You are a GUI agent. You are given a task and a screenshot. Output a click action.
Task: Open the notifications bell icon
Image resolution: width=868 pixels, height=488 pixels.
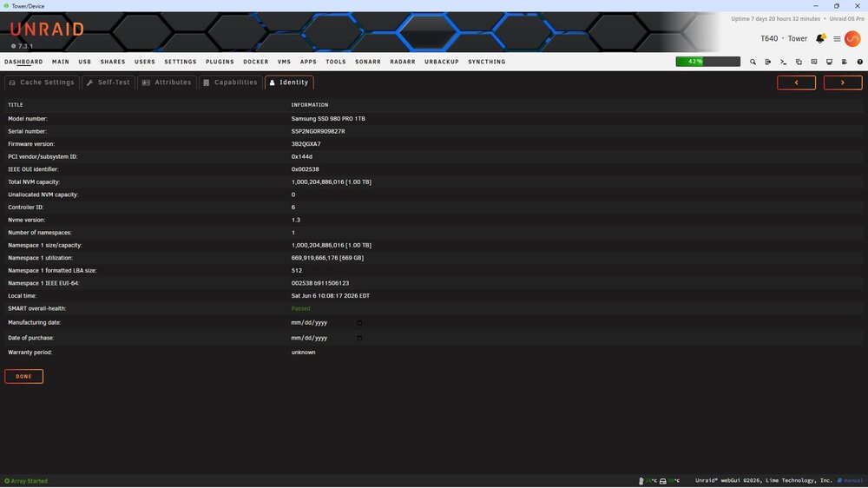[x=820, y=39]
